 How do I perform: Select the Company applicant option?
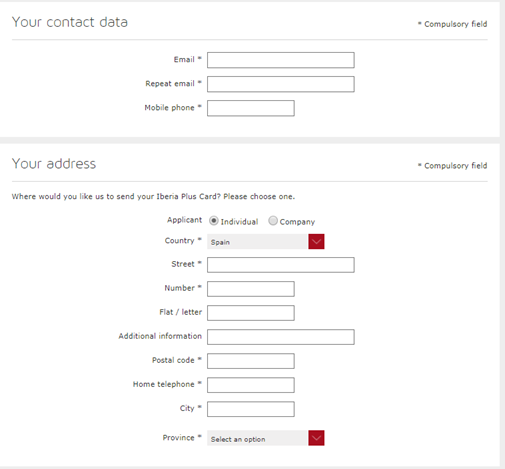(x=273, y=221)
